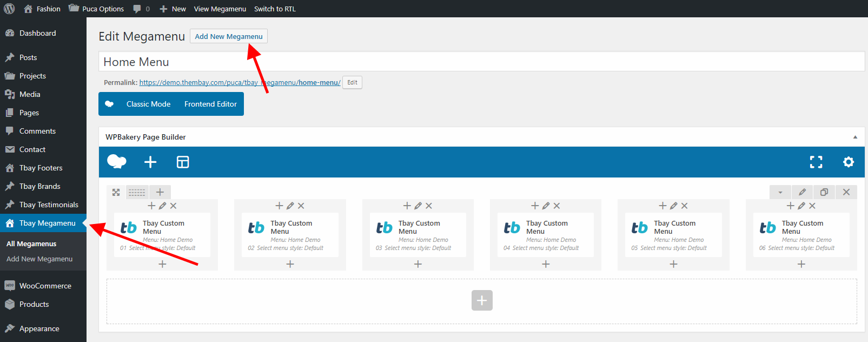Collapse the WPBakery Page Builder panel
The height and width of the screenshot is (342, 868).
[x=855, y=137]
